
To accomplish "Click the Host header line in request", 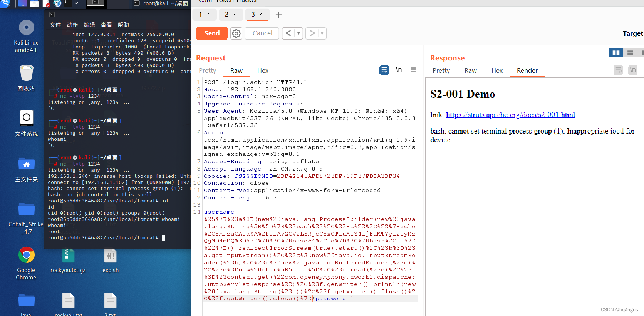I will tap(250, 89).
